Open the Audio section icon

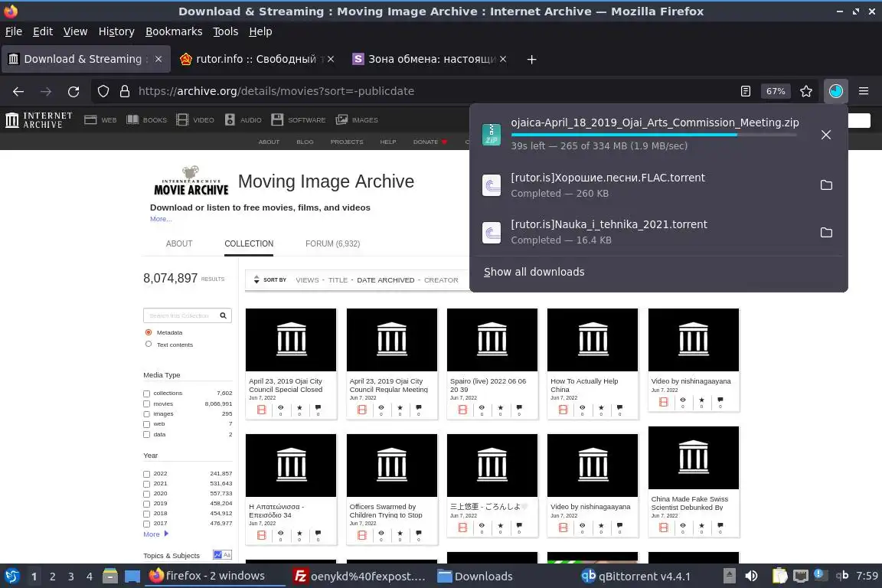tap(230, 120)
